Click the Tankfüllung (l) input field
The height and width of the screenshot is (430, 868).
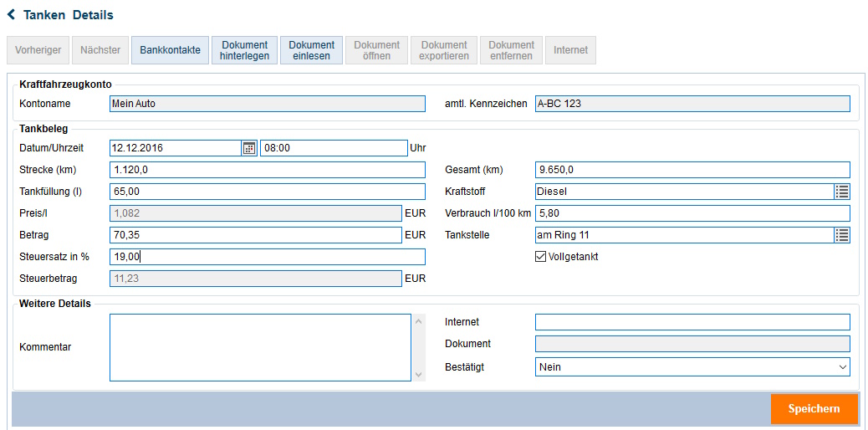click(x=268, y=192)
